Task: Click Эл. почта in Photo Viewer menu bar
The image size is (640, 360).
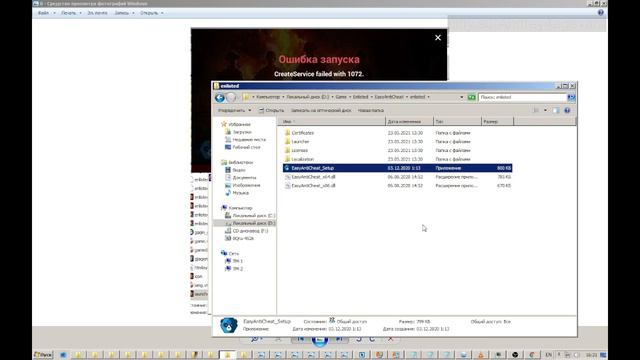Action: 97,13
